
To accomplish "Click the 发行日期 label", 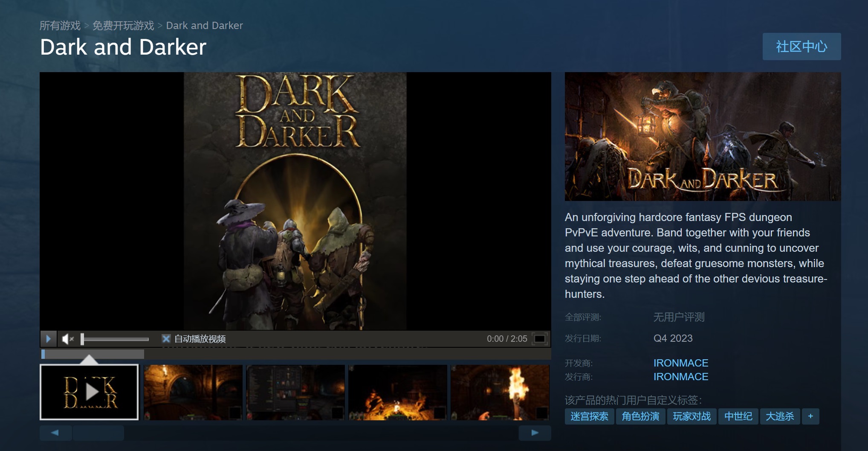I will click(x=583, y=338).
